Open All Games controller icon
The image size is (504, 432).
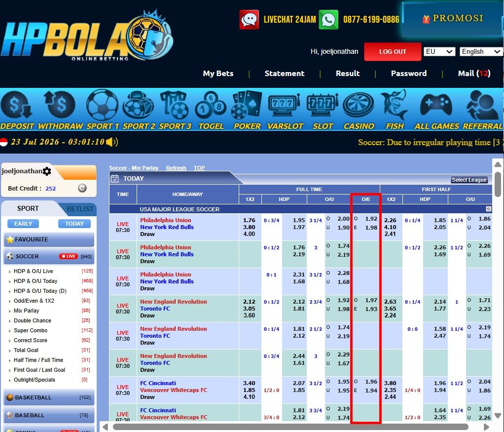point(436,105)
